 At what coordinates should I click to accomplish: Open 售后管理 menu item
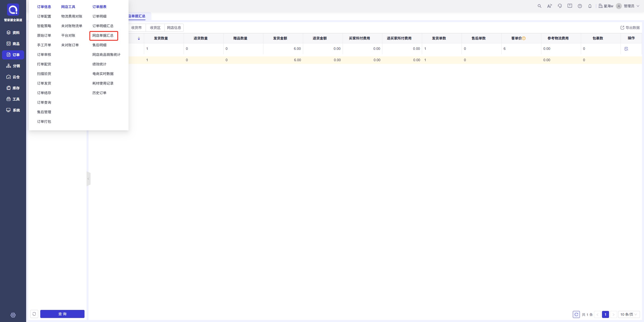point(44,112)
